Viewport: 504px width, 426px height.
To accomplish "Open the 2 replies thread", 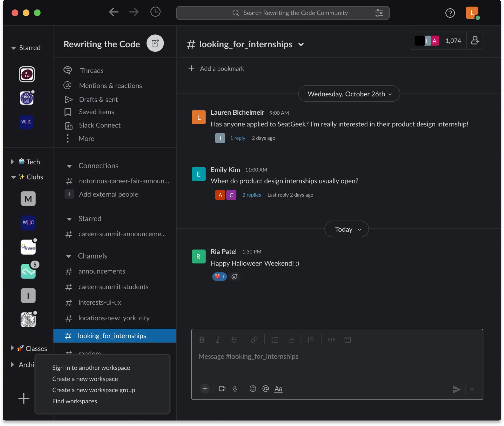I will (252, 195).
